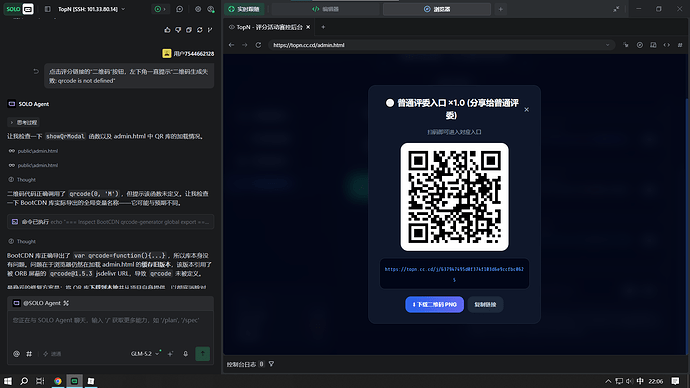
Task: Switch to the 实时跟随 tab
Action: pyautogui.click(x=244, y=9)
